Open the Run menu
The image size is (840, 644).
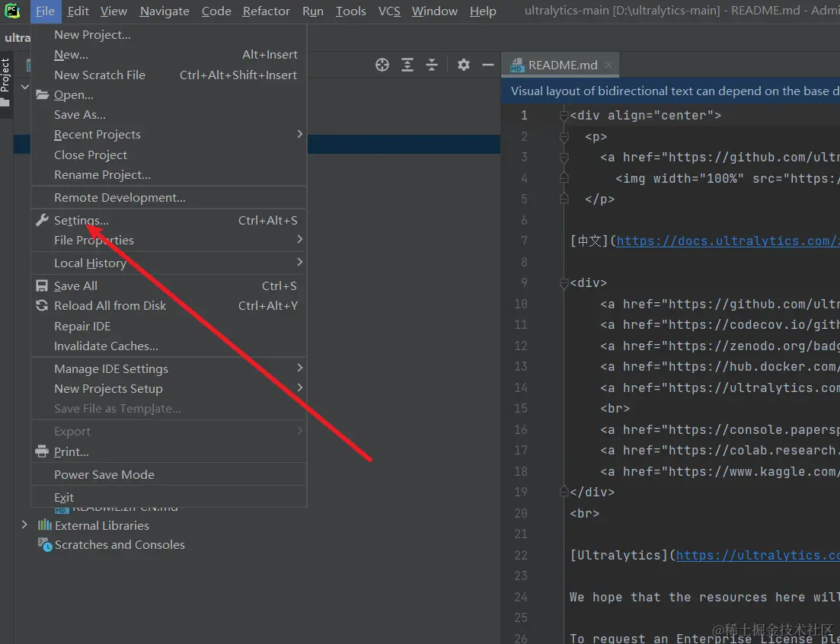pyautogui.click(x=313, y=11)
